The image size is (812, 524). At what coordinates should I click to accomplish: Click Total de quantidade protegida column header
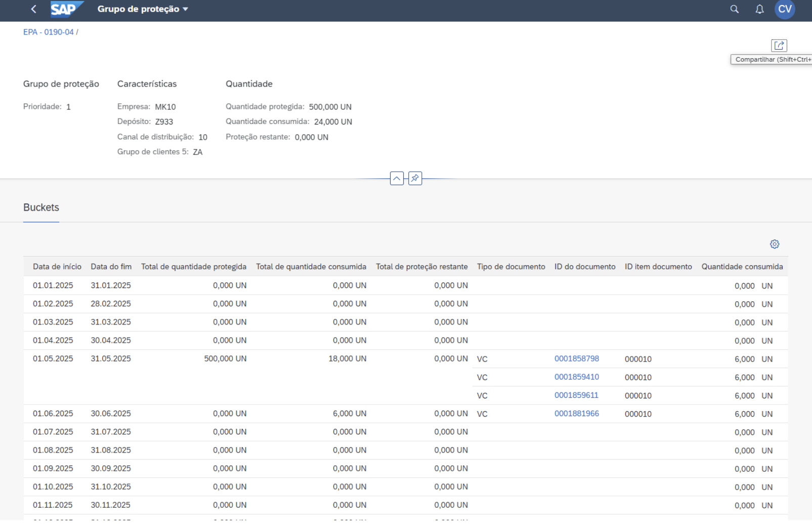pyautogui.click(x=194, y=266)
